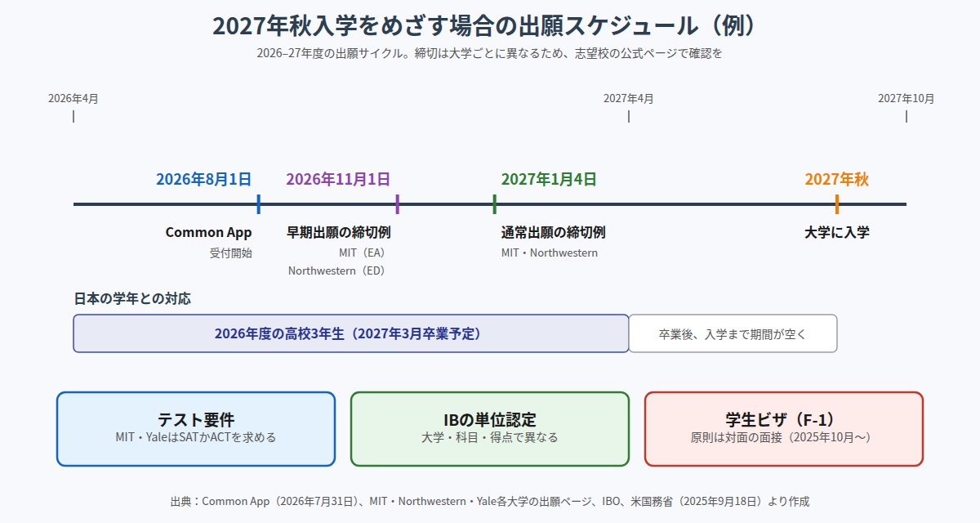Click the 出典 source footnote
The width and height of the screenshot is (980, 523).
[x=490, y=501]
